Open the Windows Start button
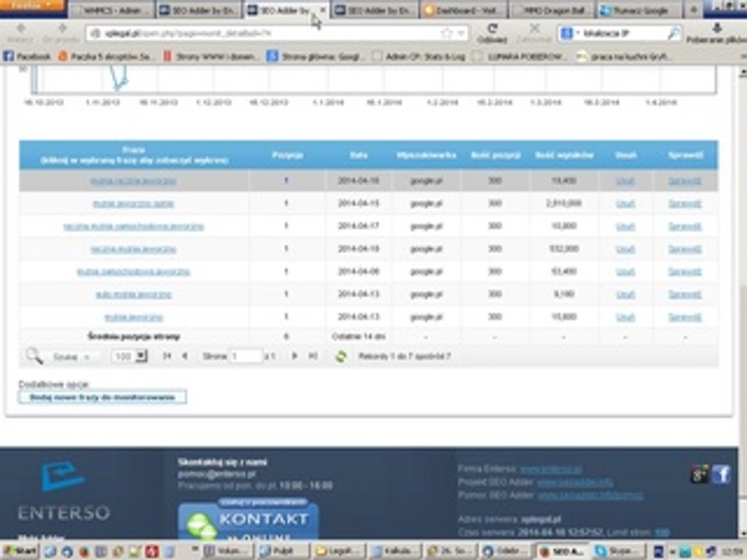This screenshot has height=560, width=747. [19, 551]
